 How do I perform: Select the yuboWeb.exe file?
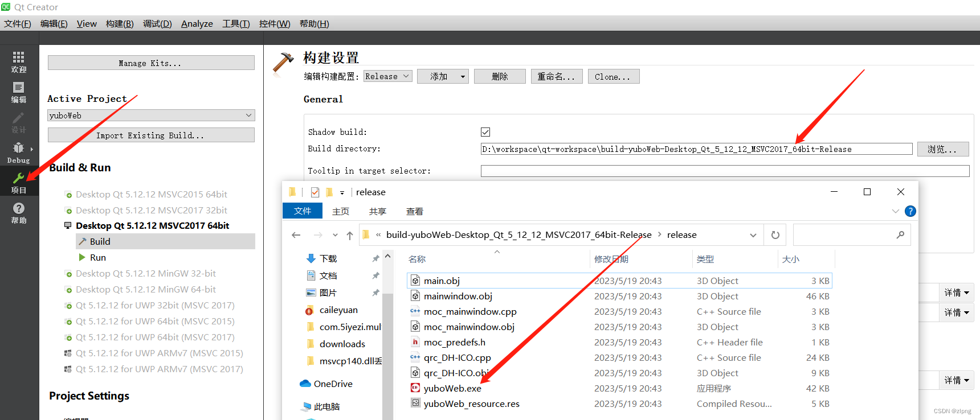[452, 389]
